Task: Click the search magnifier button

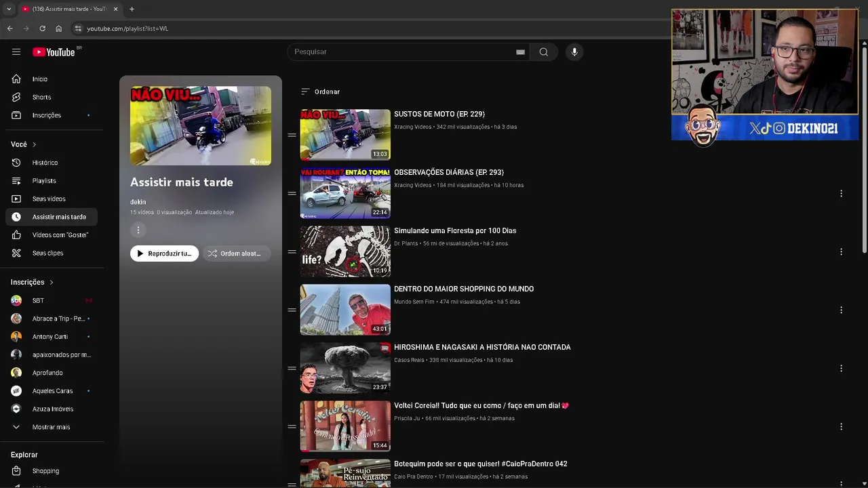Action: (x=544, y=52)
